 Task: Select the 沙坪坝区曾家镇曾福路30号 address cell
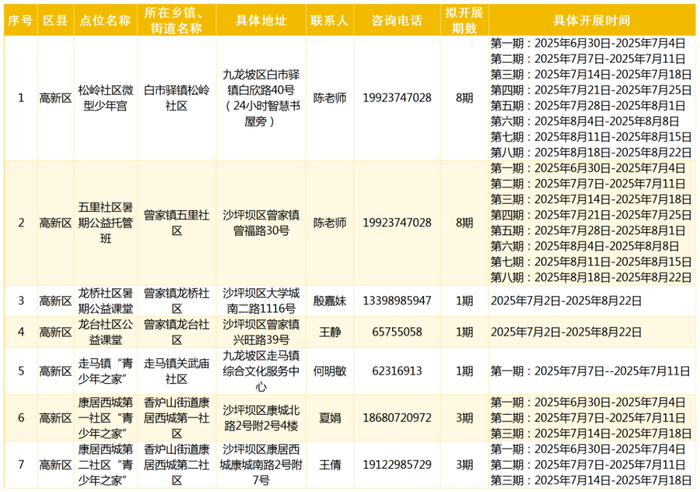pyautogui.click(x=261, y=223)
